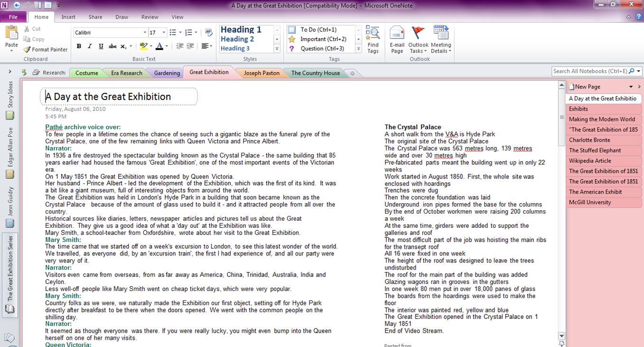
Task: Tick the To Do tag checkbox
Action: [x=292, y=29]
